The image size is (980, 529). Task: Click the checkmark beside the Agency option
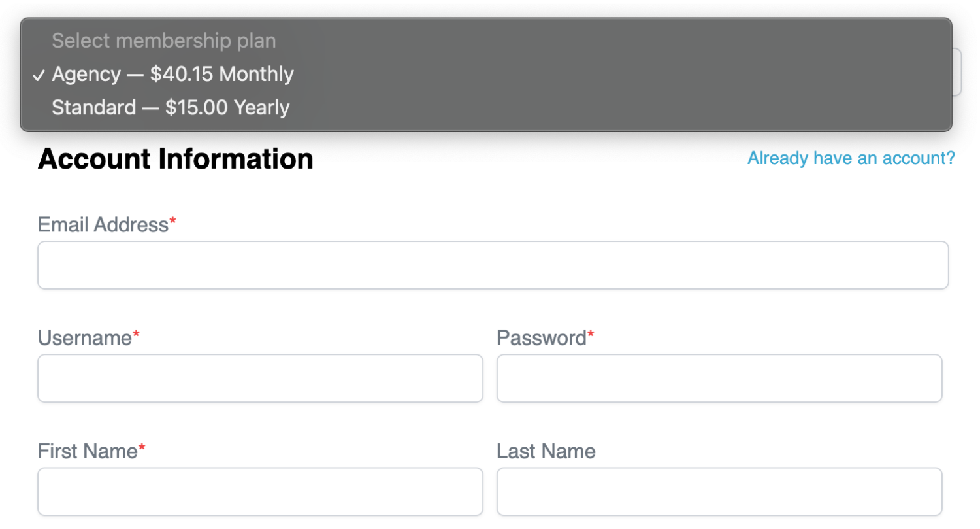click(x=39, y=75)
